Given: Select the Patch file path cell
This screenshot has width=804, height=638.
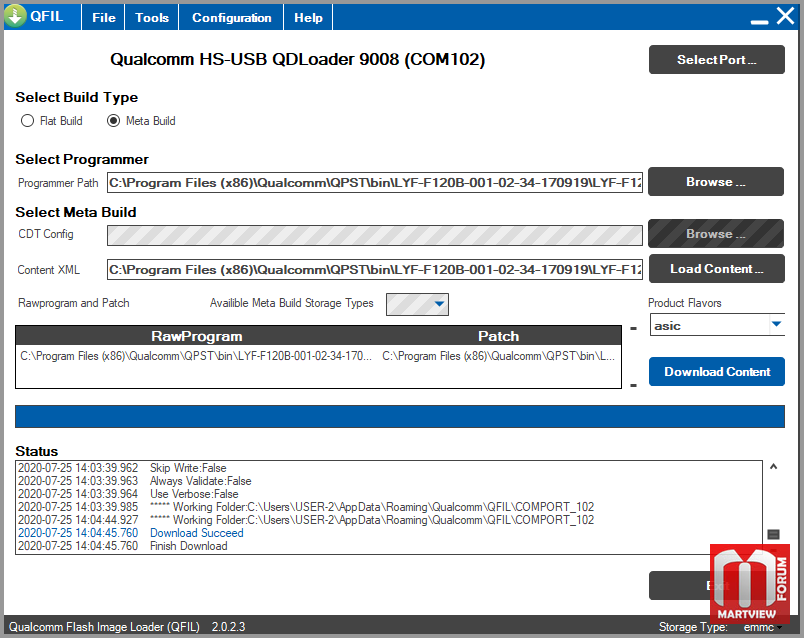Looking at the screenshot, I should (498, 356).
